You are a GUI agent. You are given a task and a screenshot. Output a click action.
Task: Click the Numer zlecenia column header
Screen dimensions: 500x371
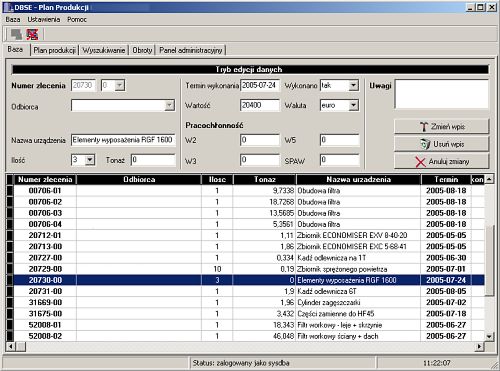[45, 179]
